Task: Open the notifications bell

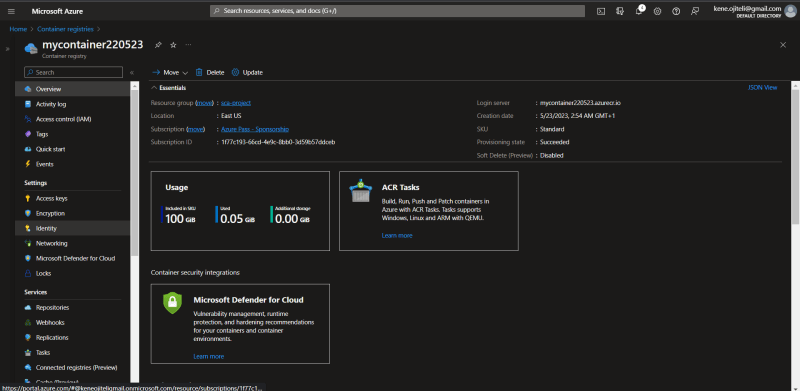Action: 639,11
